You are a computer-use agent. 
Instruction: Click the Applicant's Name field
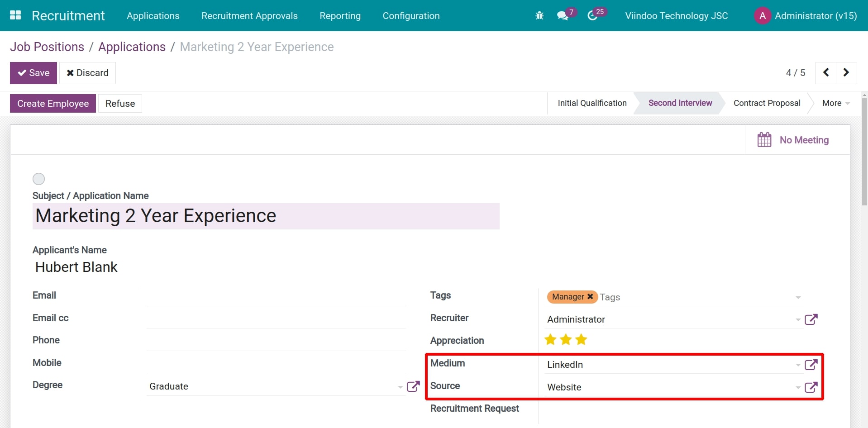[x=181, y=267]
